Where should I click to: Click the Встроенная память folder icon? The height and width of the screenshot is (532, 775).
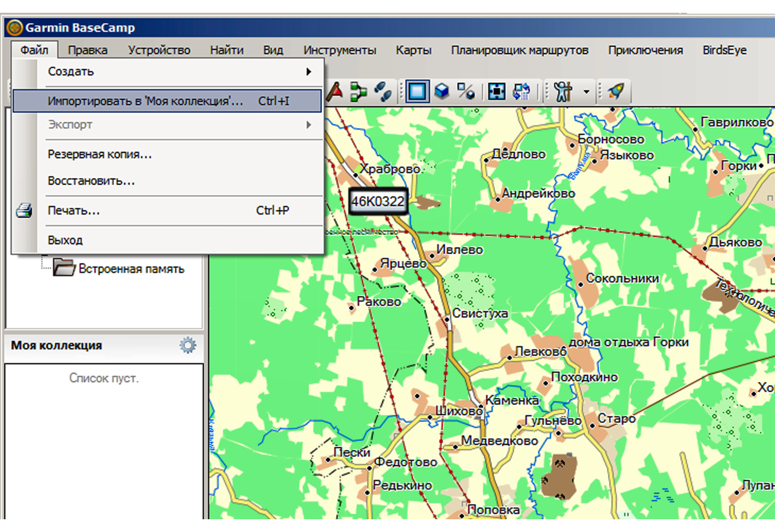[x=64, y=267]
